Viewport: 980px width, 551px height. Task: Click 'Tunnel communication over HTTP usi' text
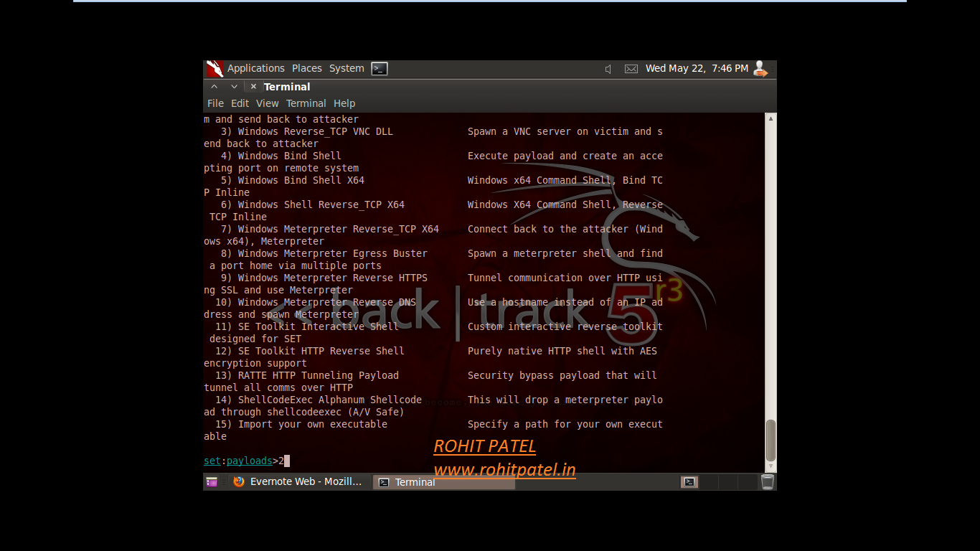pos(565,278)
